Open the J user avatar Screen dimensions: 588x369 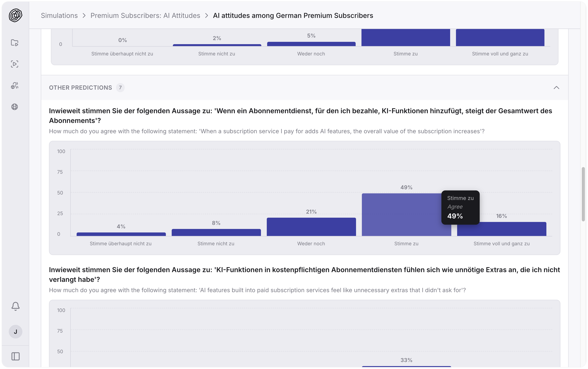pos(15,332)
